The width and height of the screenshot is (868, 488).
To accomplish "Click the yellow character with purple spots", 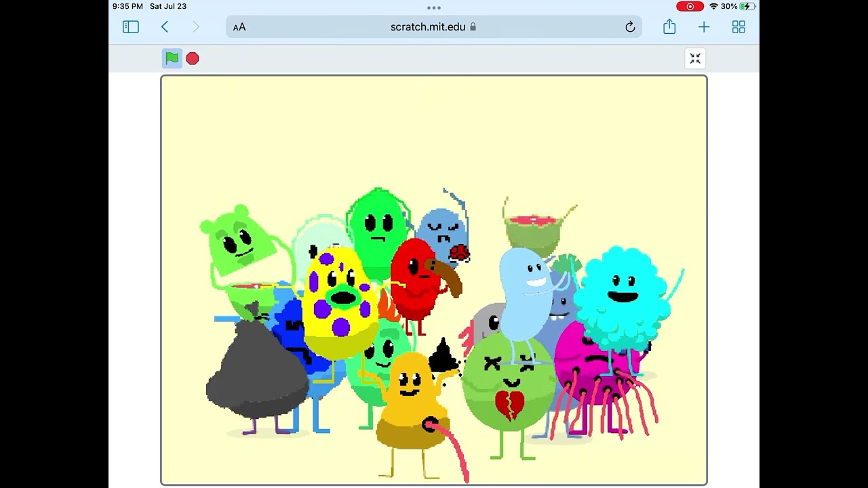I will [x=340, y=302].
